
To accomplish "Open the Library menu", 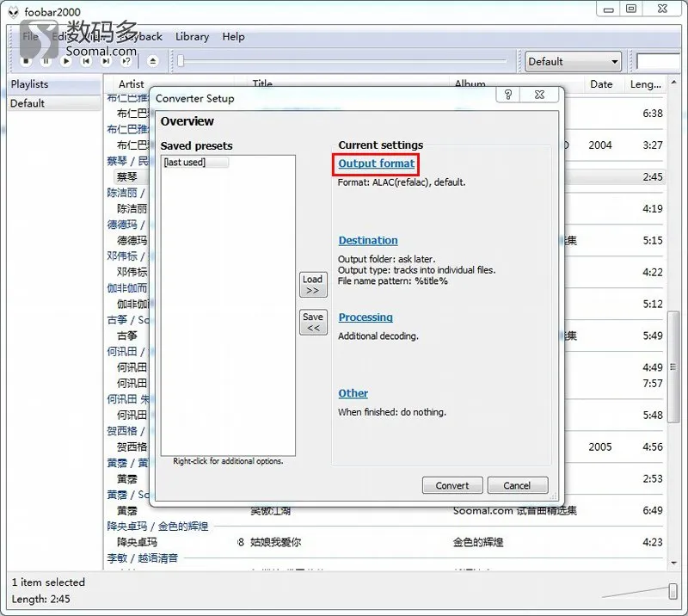I will click(x=192, y=36).
